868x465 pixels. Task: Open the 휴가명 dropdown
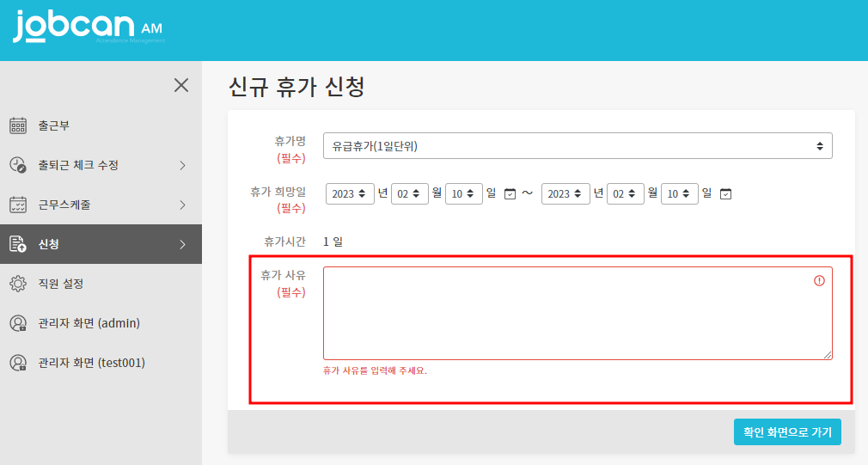point(578,146)
